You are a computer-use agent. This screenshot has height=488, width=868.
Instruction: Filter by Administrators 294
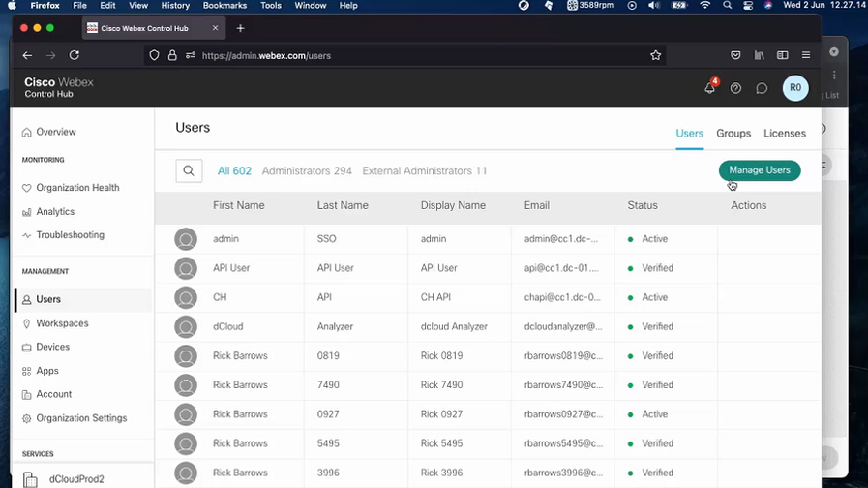[x=307, y=171]
